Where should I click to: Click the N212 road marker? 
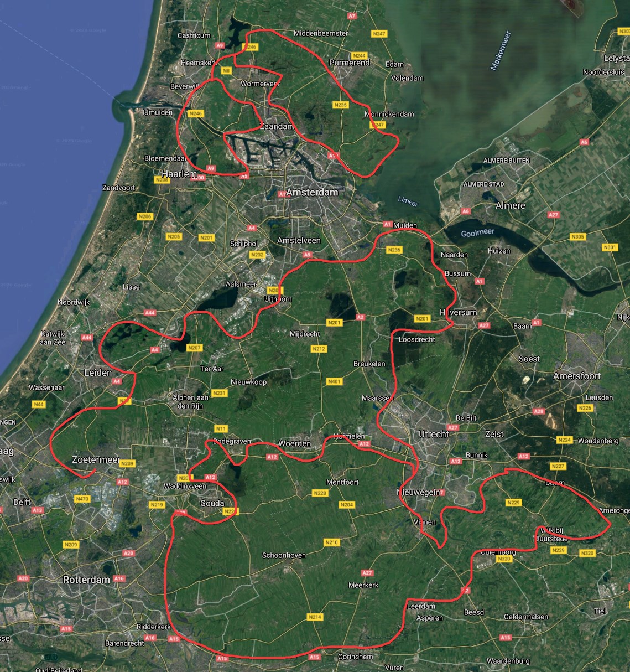pyautogui.click(x=319, y=349)
